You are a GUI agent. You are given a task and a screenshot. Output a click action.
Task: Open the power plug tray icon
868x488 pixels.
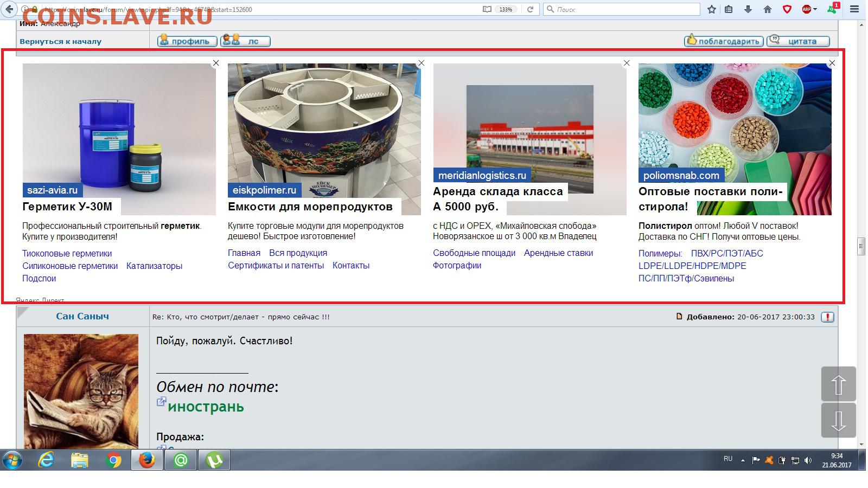click(x=782, y=460)
